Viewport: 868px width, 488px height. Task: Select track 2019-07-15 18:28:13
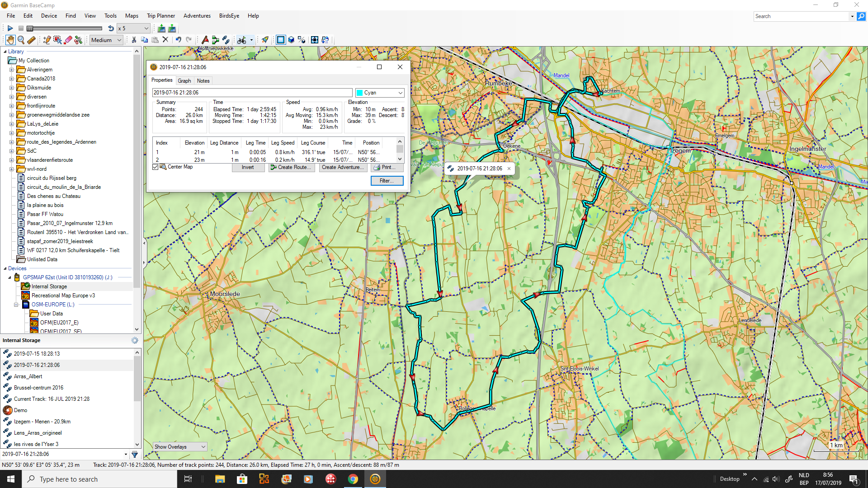point(37,354)
